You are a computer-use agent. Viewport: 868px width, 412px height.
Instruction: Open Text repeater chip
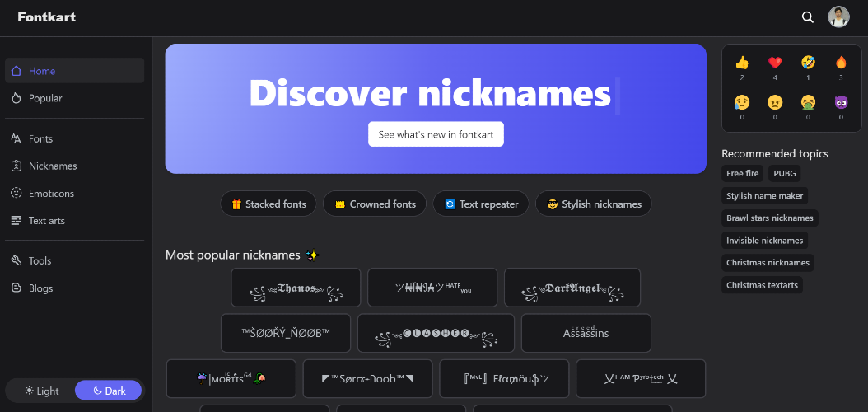tap(480, 204)
